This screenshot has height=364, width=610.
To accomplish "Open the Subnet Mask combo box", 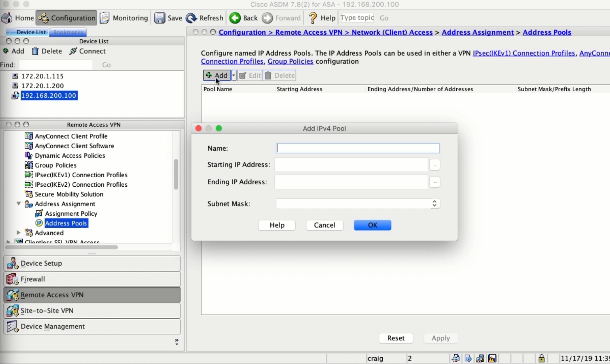I will (358, 204).
